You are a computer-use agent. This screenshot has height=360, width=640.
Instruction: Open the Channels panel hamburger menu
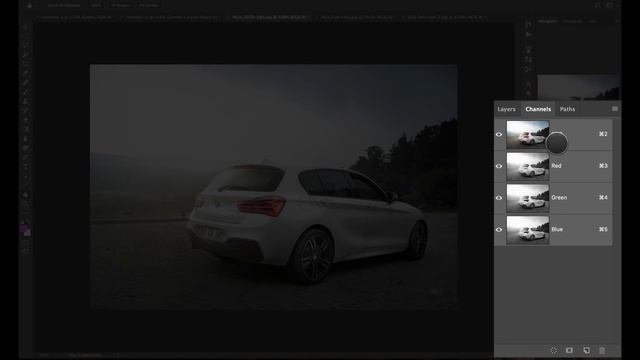tap(615, 109)
